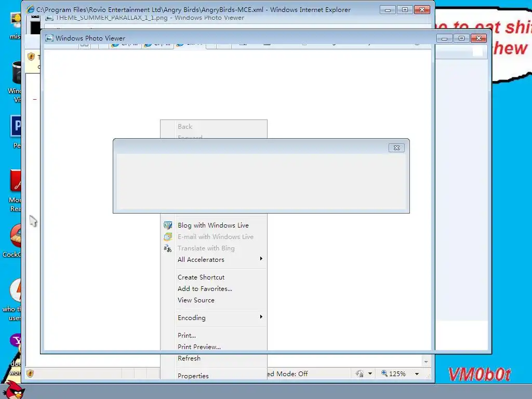Click the Blog with Windows Live icon
Screen dimensions: 532x399
point(168,225)
